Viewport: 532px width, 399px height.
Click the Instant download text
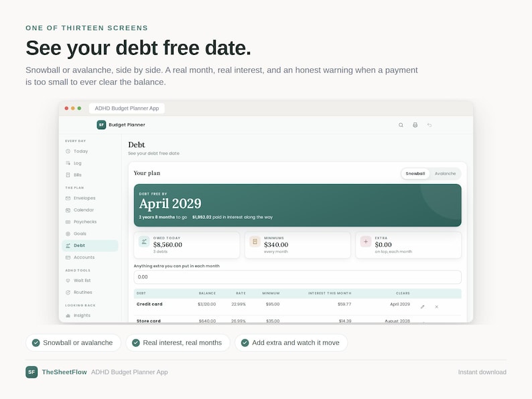point(482,372)
